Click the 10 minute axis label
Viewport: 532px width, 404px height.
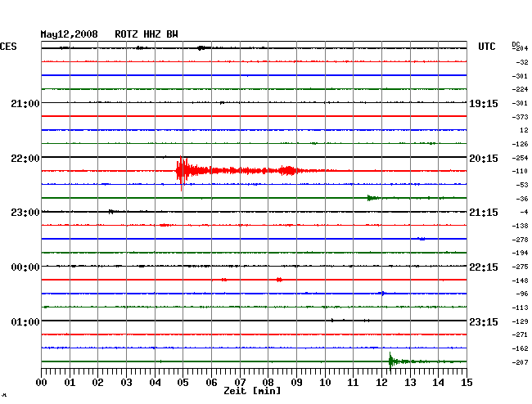325,382
